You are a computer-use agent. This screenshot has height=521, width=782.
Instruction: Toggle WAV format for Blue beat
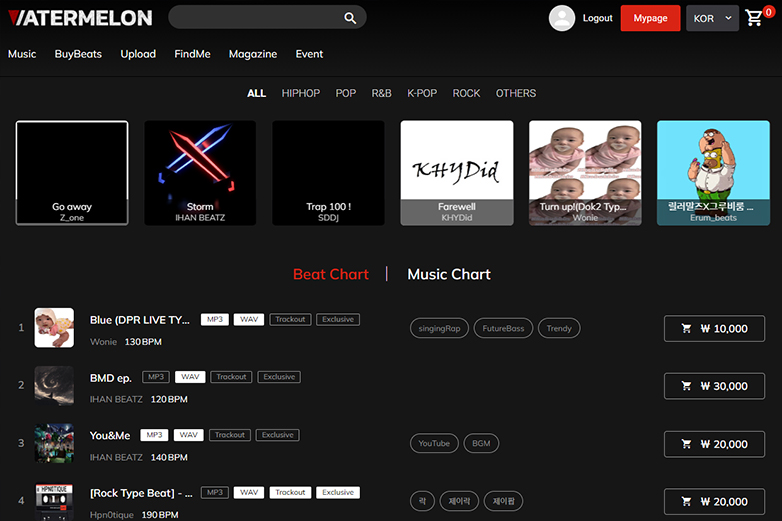tap(248, 319)
